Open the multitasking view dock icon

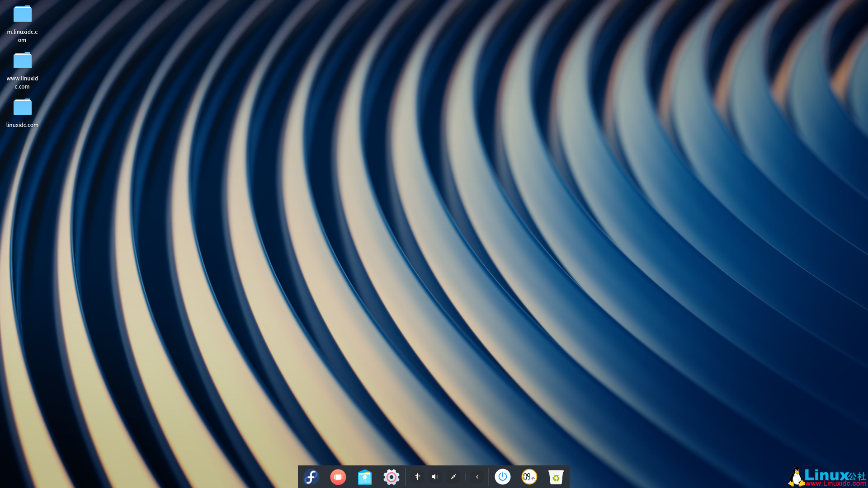pos(338,477)
